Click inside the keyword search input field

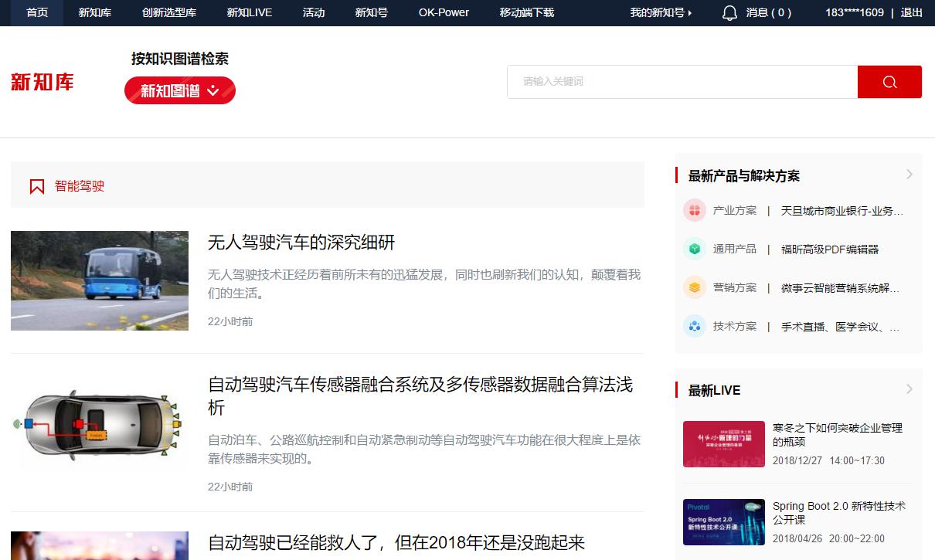[680, 81]
